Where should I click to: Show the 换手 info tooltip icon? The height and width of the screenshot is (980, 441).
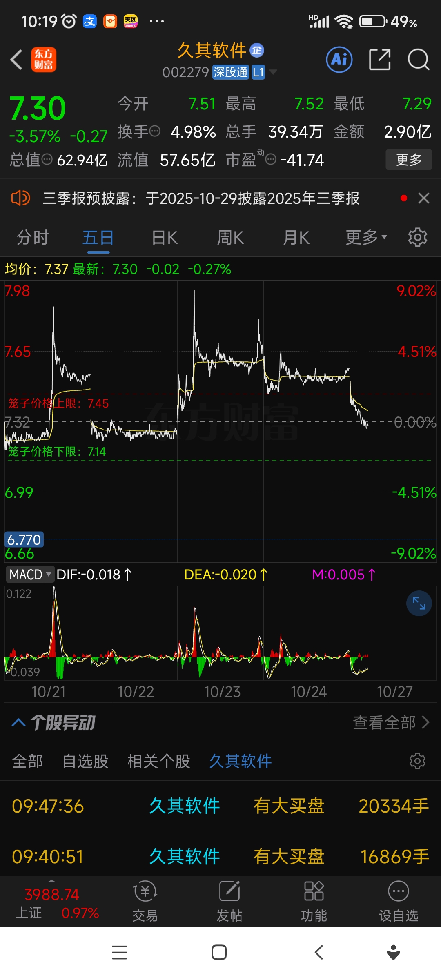tap(155, 131)
